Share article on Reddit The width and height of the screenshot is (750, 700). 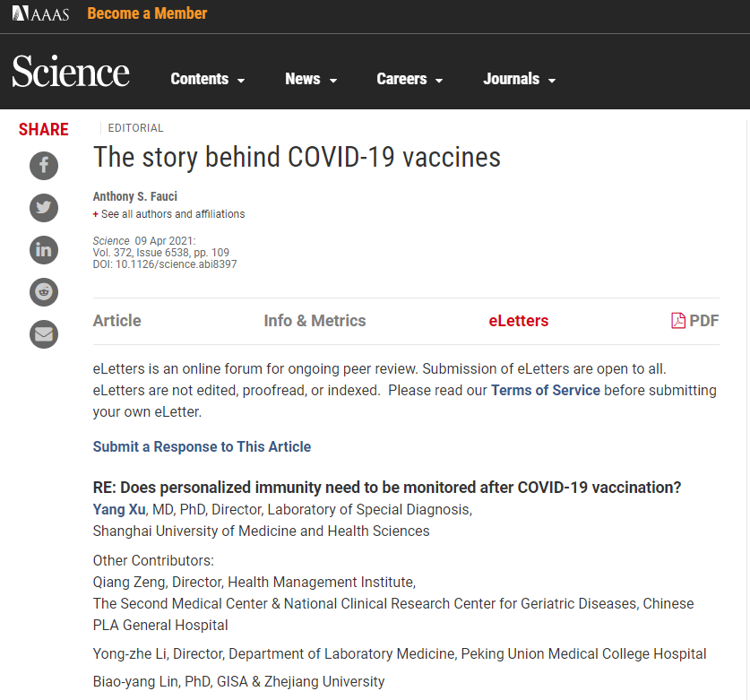click(x=44, y=292)
